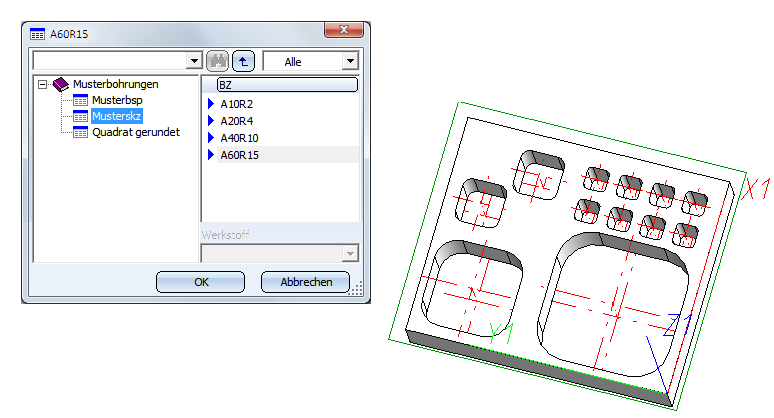
Task: Select the Musterskz table entry
Action: (x=116, y=116)
